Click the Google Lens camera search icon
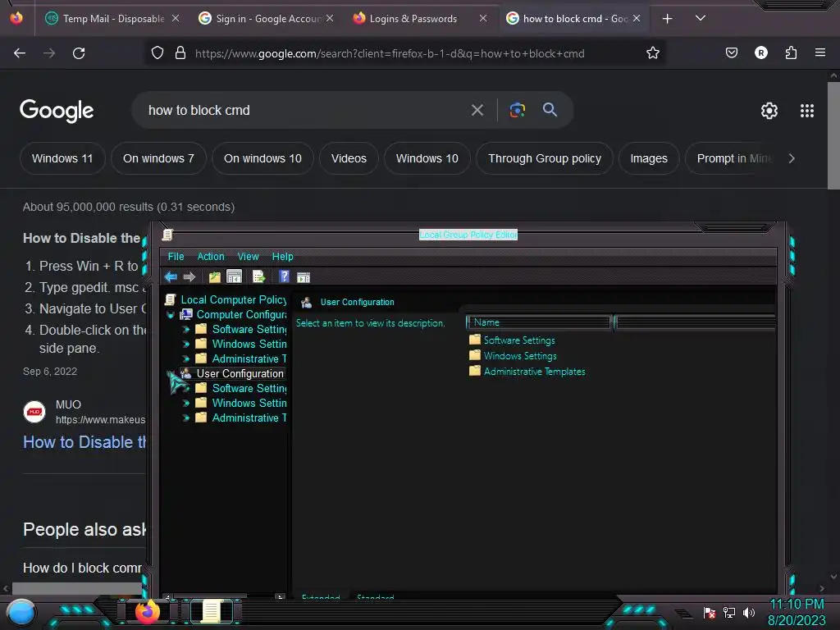Viewport: 840px width, 630px height. (x=517, y=110)
